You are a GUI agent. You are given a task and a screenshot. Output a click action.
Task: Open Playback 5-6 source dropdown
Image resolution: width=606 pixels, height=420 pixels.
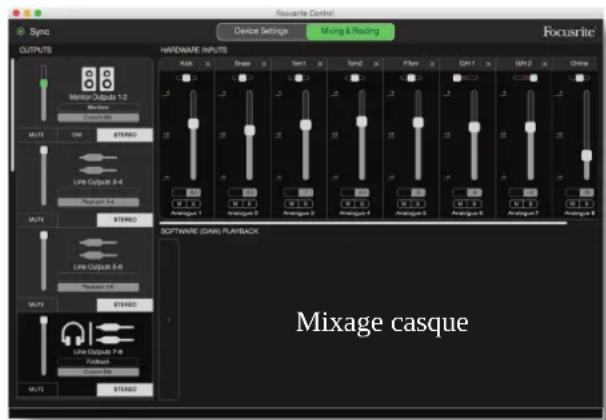(x=98, y=287)
